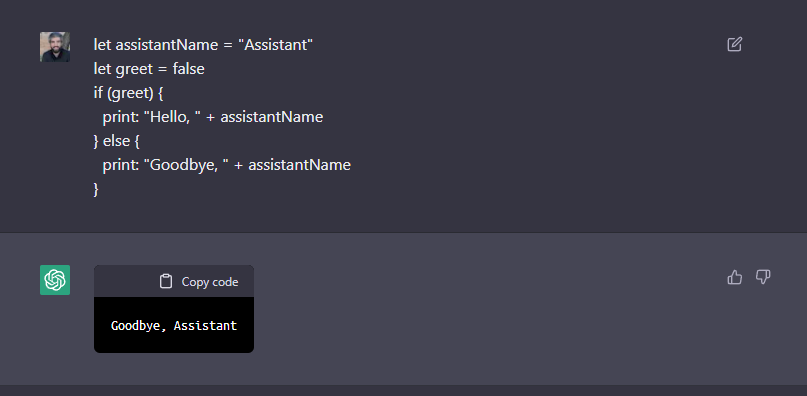Click the clipboard icon in code header
Screen dimensions: 807x396
(x=166, y=281)
